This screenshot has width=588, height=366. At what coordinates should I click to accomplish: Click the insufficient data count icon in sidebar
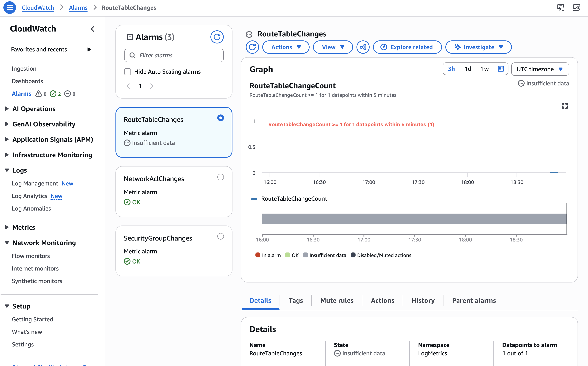tap(68, 94)
